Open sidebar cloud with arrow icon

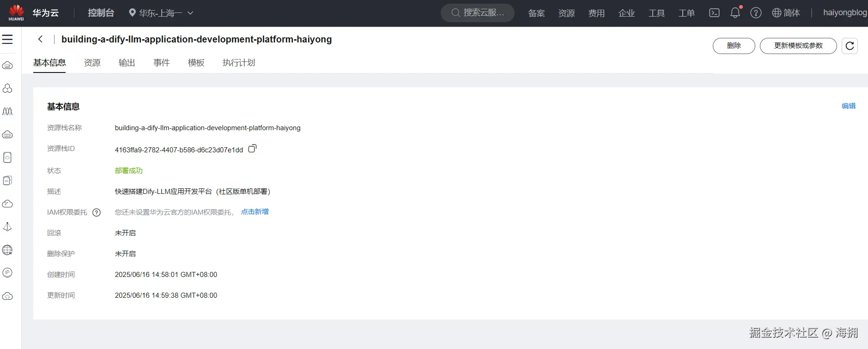pos(7,204)
